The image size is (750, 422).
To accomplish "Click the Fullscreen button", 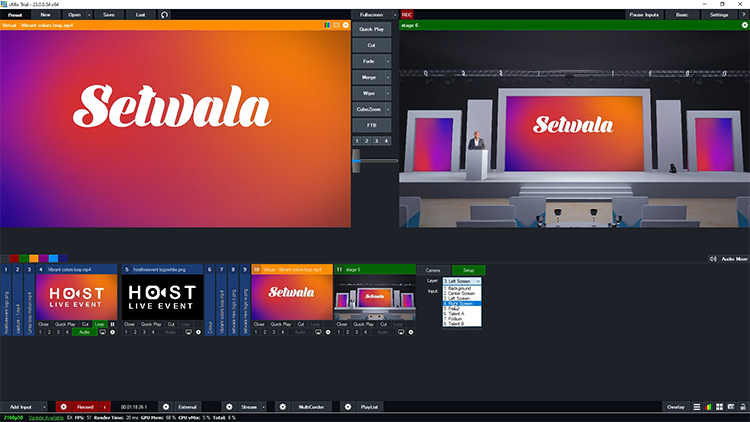I will [371, 15].
